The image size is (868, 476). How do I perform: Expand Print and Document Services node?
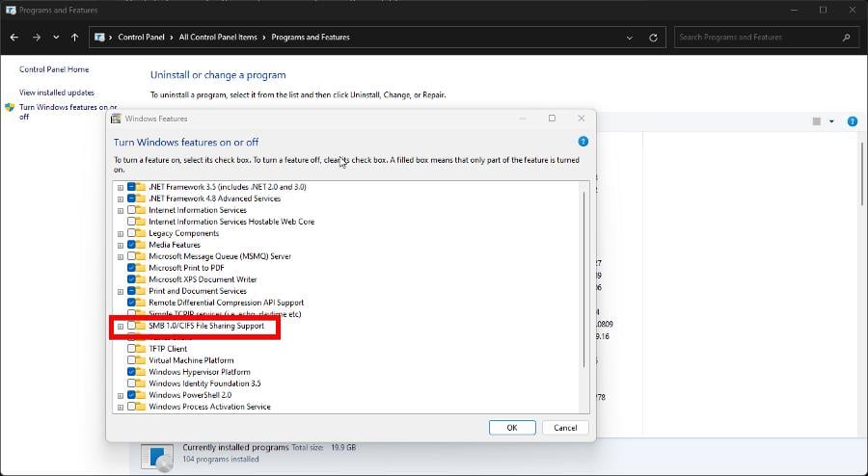121,291
